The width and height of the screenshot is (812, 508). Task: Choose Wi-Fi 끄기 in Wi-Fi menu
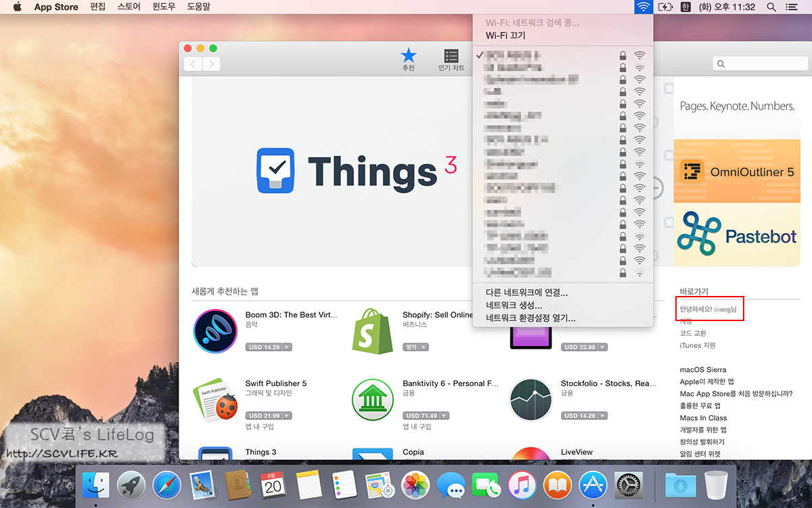pyautogui.click(x=563, y=35)
